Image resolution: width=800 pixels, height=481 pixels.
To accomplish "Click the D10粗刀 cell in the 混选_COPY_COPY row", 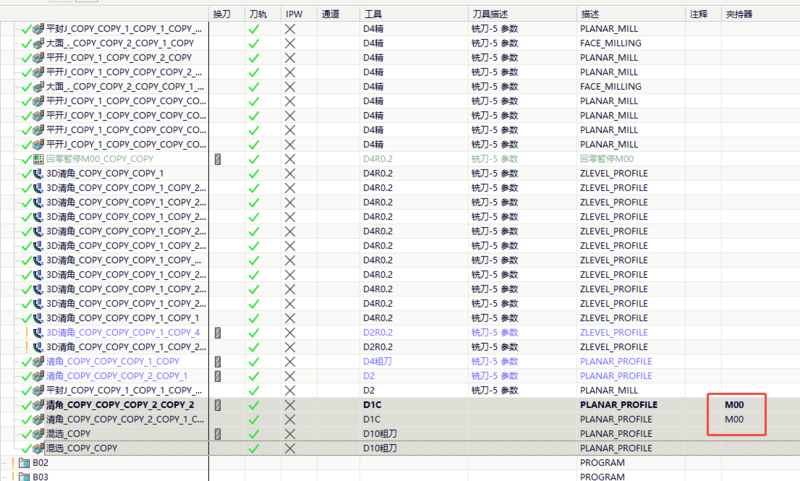I will tap(380, 448).
